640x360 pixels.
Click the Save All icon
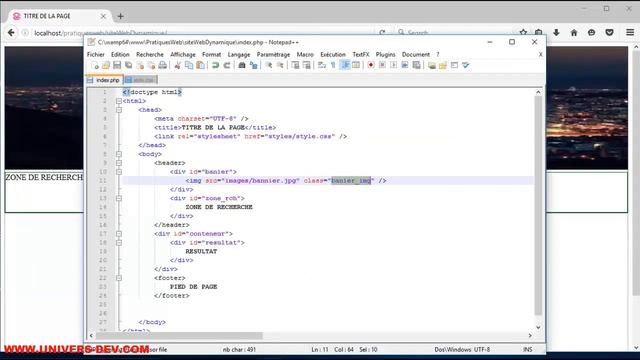[x=129, y=65]
